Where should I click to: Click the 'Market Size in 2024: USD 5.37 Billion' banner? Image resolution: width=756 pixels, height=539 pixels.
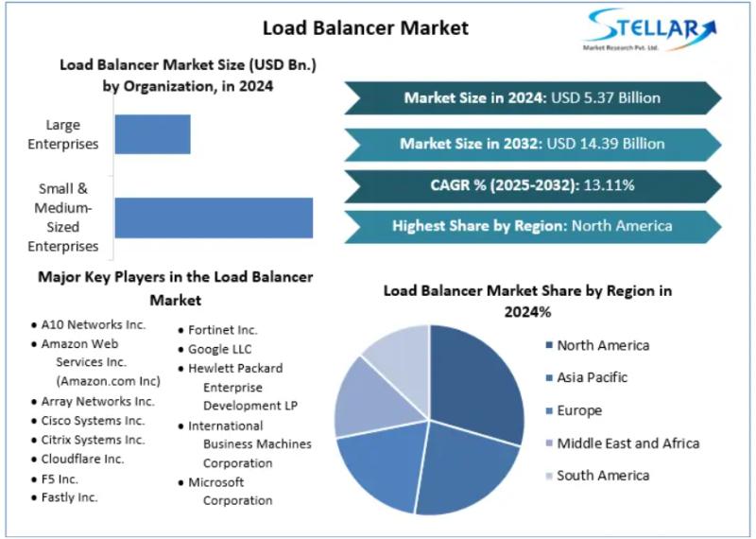[x=532, y=98]
